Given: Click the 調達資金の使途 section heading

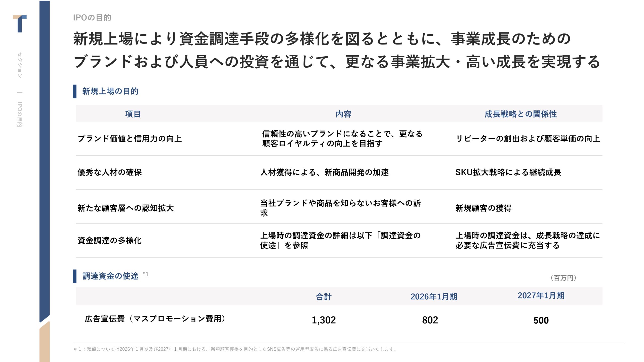Looking at the screenshot, I should 110,276.
